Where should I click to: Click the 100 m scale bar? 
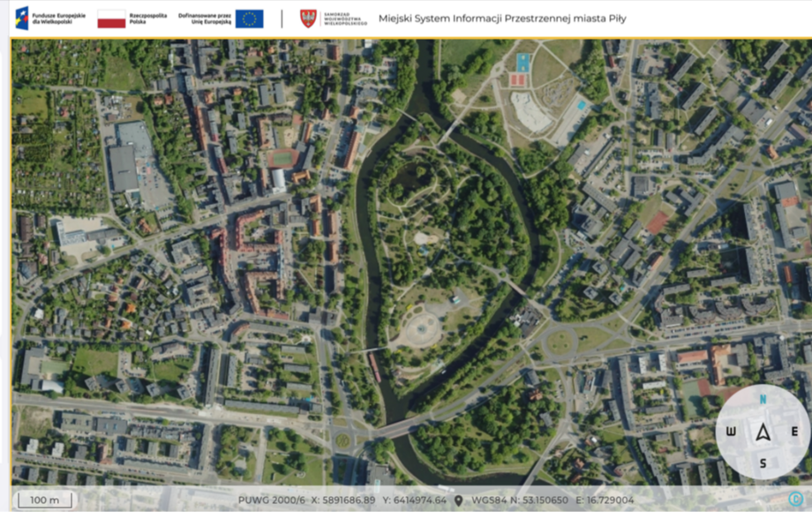pos(45,501)
